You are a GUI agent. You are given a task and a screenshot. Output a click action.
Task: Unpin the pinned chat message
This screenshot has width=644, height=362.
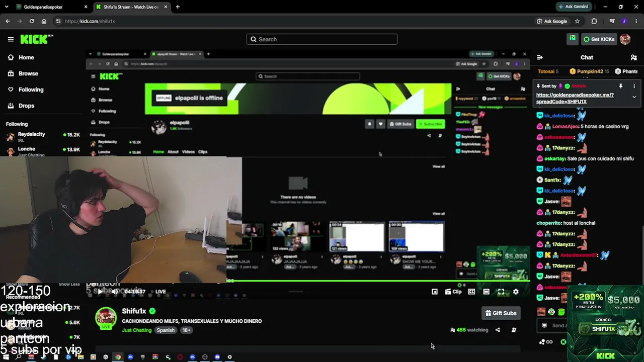point(621,86)
